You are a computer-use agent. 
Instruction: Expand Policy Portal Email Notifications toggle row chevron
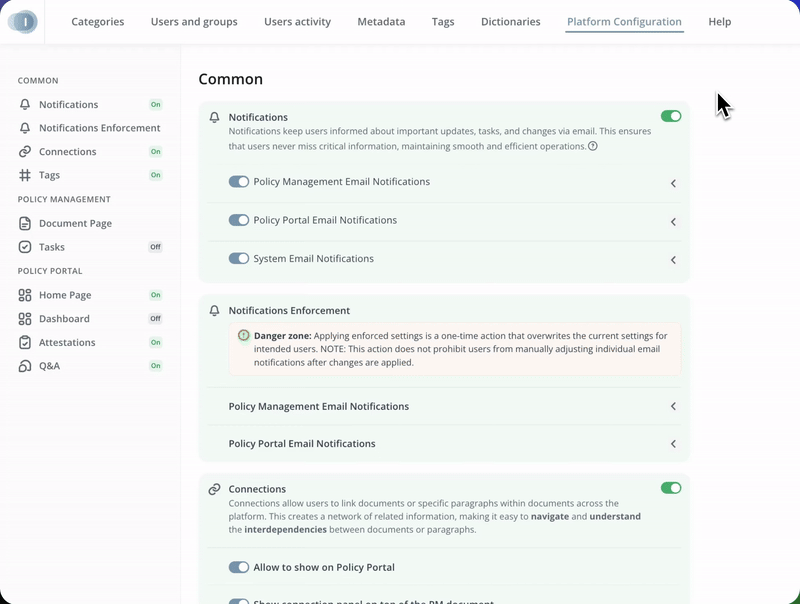point(673,222)
